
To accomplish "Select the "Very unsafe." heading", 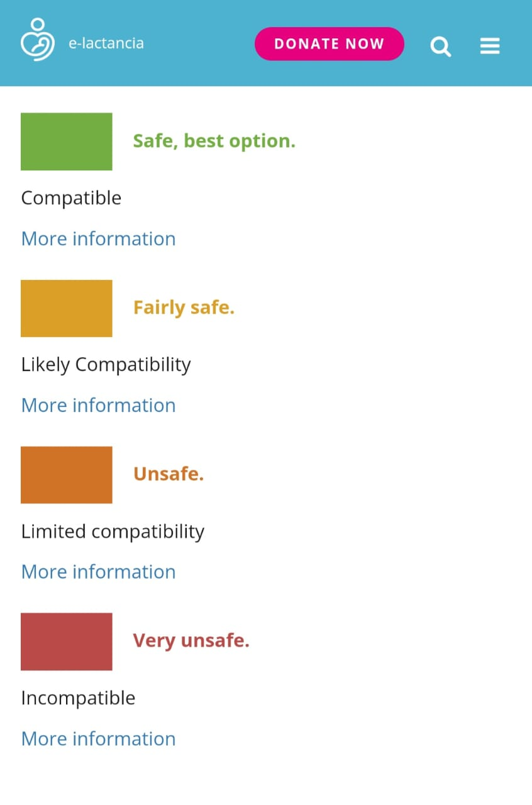I will (x=191, y=641).
